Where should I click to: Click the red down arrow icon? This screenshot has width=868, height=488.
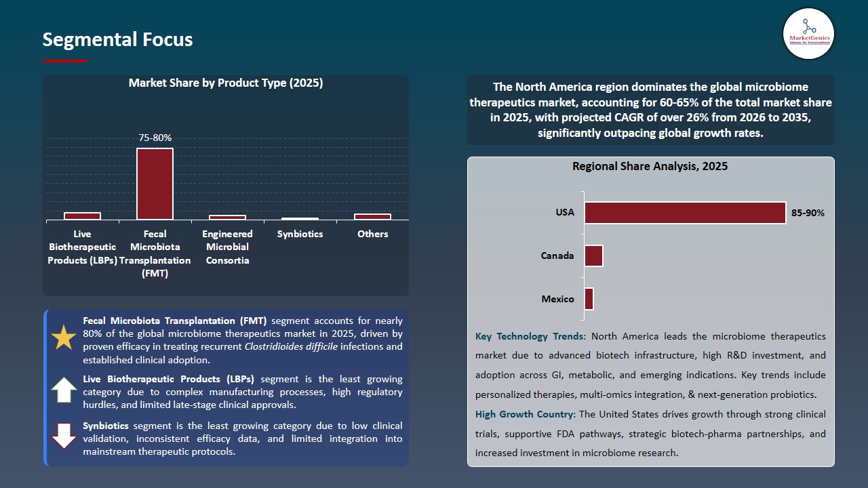click(x=64, y=436)
